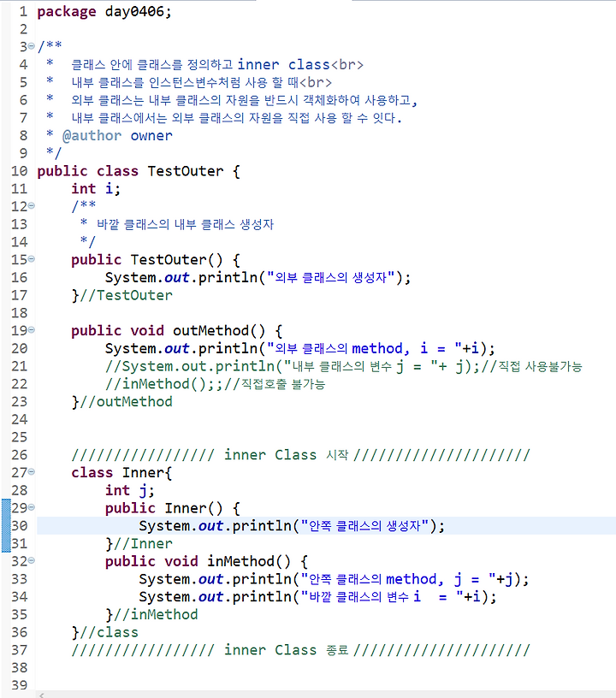The width and height of the screenshot is (616, 698).
Task: Click the 'package day0406;' statement
Action: pyautogui.click(x=104, y=12)
